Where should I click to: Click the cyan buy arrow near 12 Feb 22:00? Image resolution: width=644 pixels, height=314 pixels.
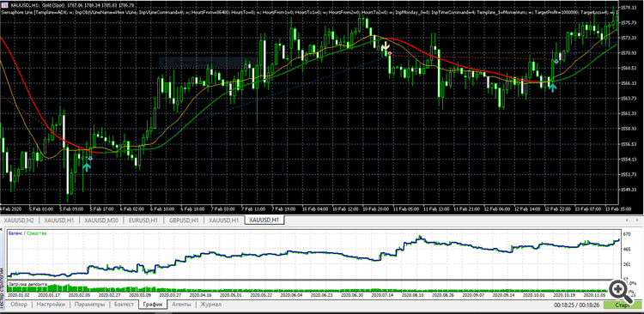pos(553,87)
